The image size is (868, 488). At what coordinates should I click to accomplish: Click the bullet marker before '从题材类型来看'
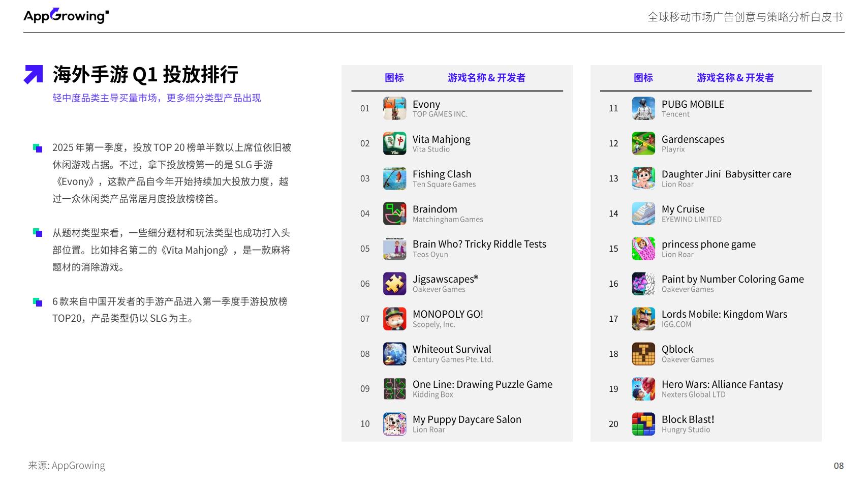tap(38, 233)
